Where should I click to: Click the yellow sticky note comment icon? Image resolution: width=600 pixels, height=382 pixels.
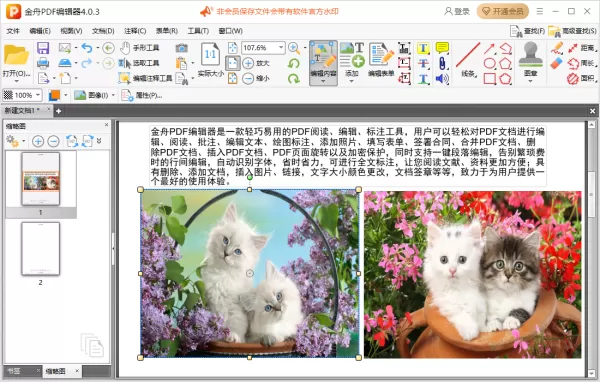[442, 48]
